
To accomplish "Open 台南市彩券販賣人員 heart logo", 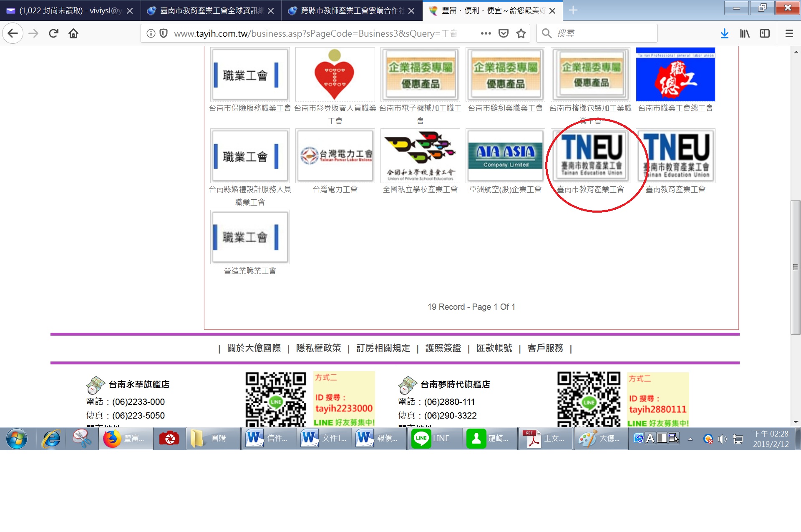I will point(335,74).
